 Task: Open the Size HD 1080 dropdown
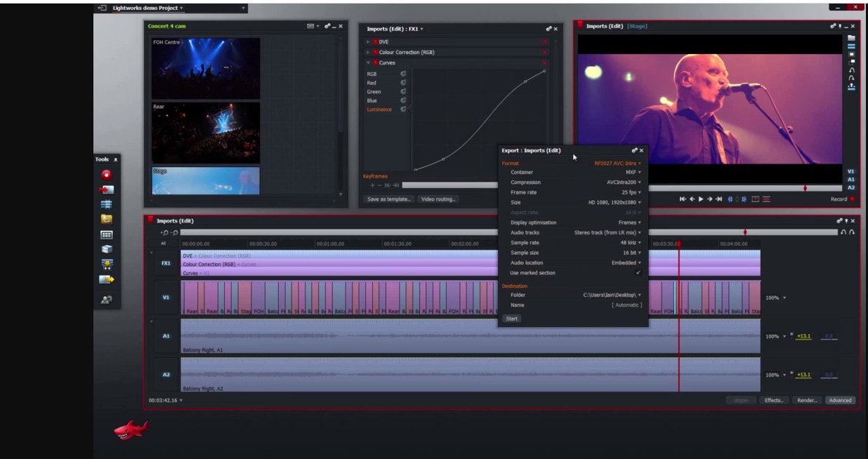[614, 202]
